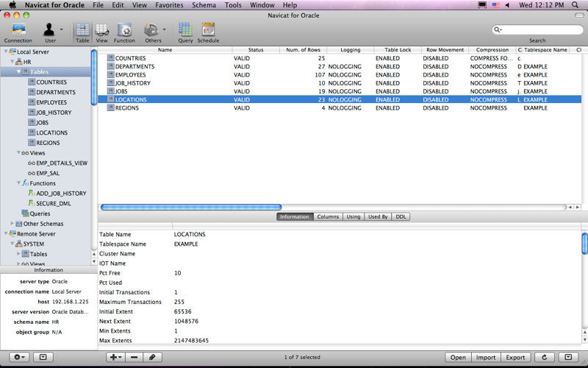Click the information panel vertical scrollbar thumb

click(584, 244)
